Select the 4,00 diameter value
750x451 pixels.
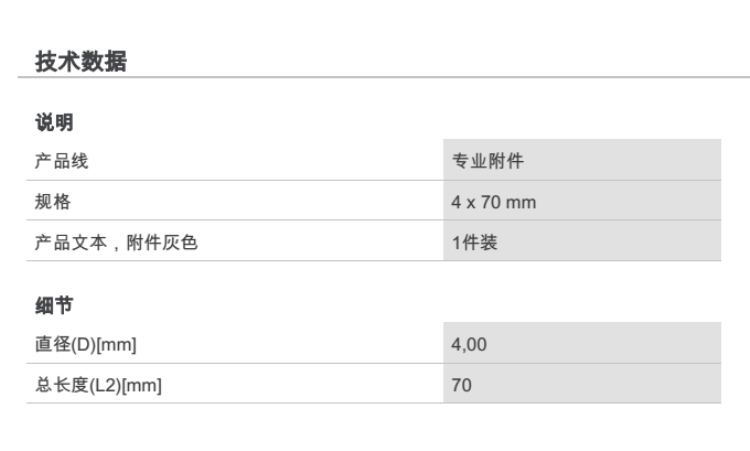pyautogui.click(x=470, y=345)
